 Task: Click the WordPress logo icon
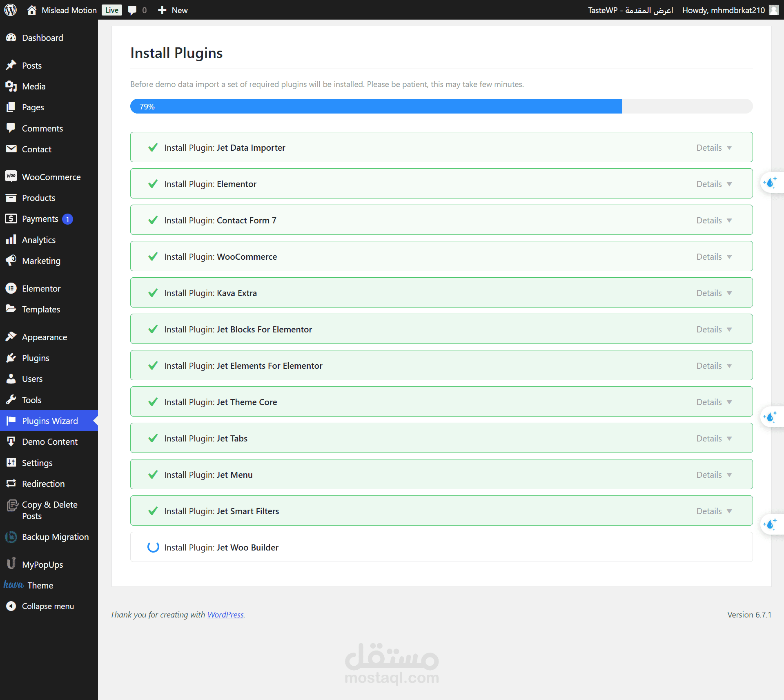click(10, 10)
